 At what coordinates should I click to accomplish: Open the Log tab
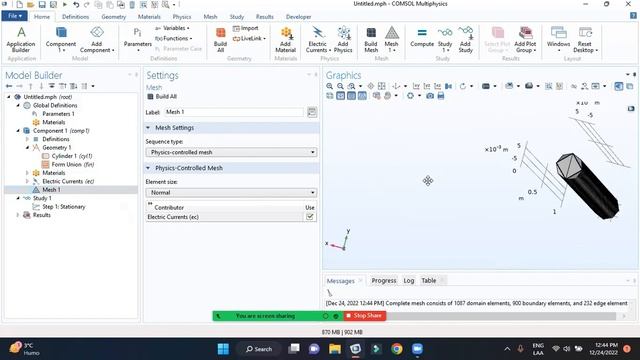pyautogui.click(x=409, y=281)
